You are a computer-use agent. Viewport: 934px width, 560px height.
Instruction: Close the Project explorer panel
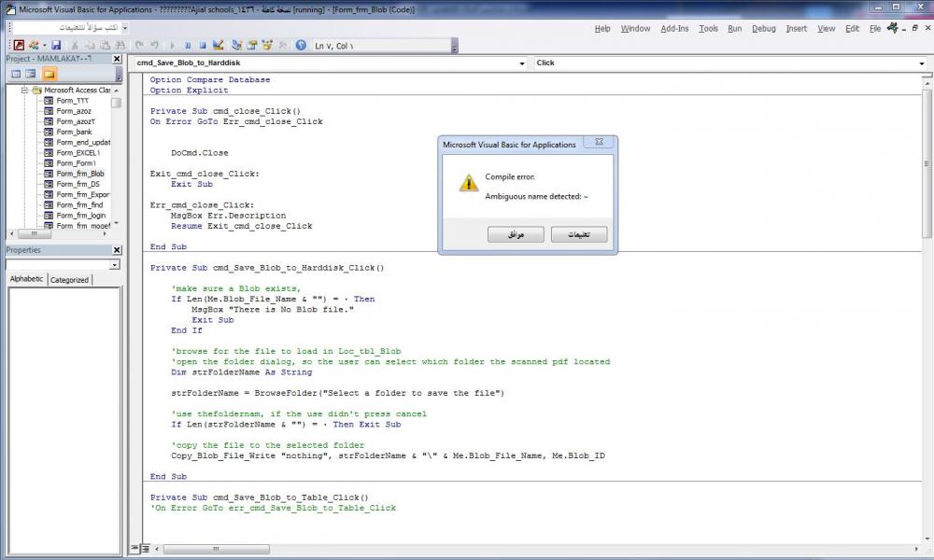pos(117,59)
